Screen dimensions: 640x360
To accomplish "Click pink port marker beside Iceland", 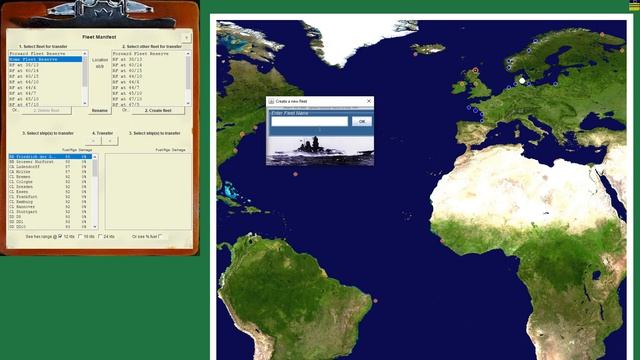I will click(415, 54).
